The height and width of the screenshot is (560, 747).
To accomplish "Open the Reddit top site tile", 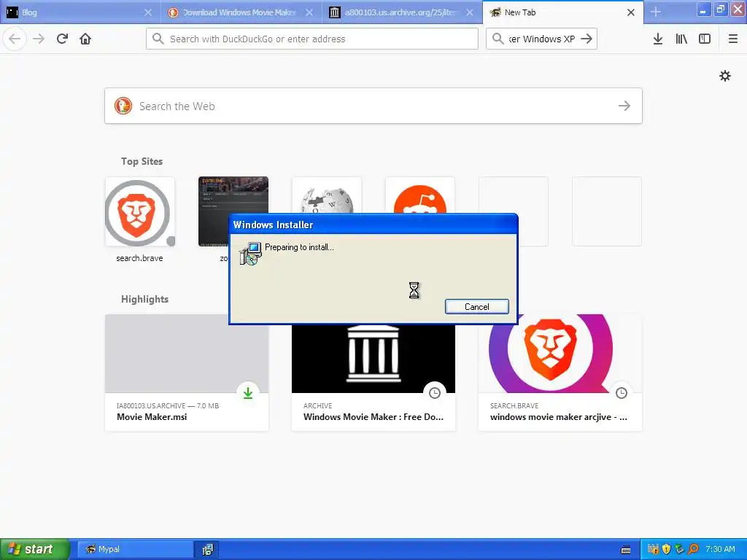I will 419,195.
